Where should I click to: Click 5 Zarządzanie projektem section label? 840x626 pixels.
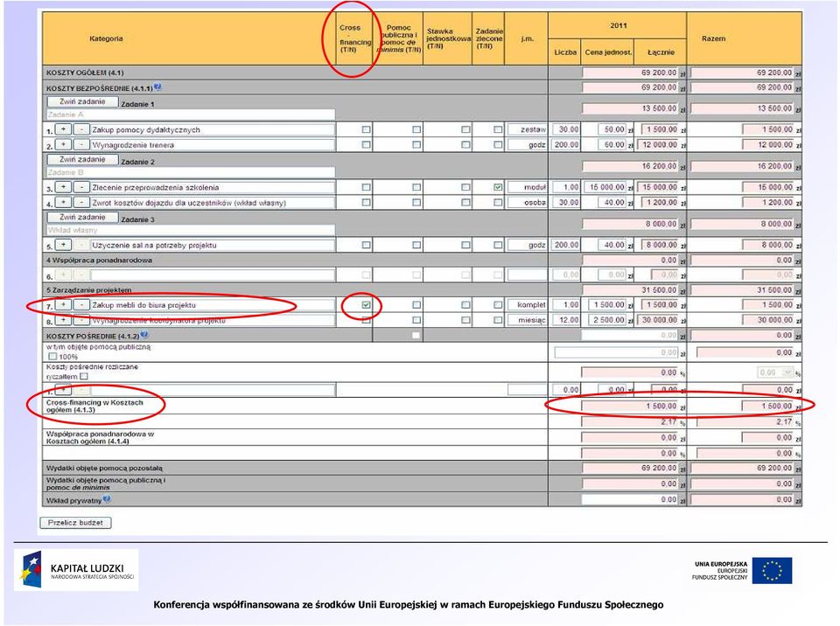(89, 289)
